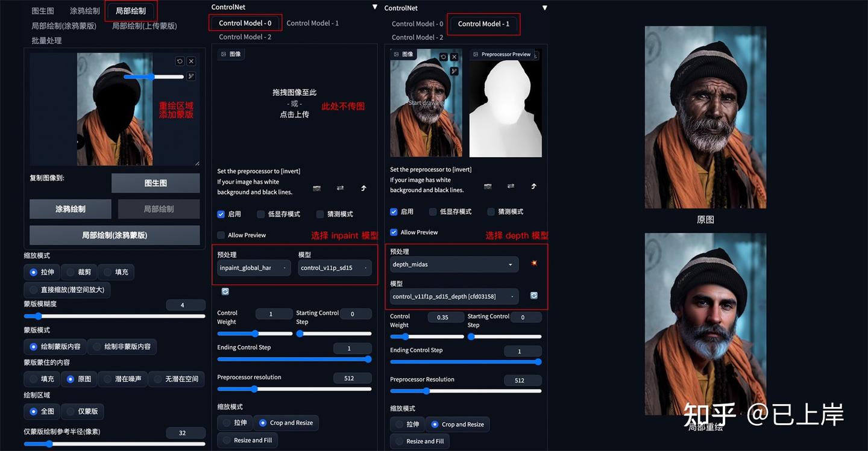This screenshot has width=868, height=451.
Task: Click Control Weight value field showing 0.35
Action: pyautogui.click(x=445, y=317)
